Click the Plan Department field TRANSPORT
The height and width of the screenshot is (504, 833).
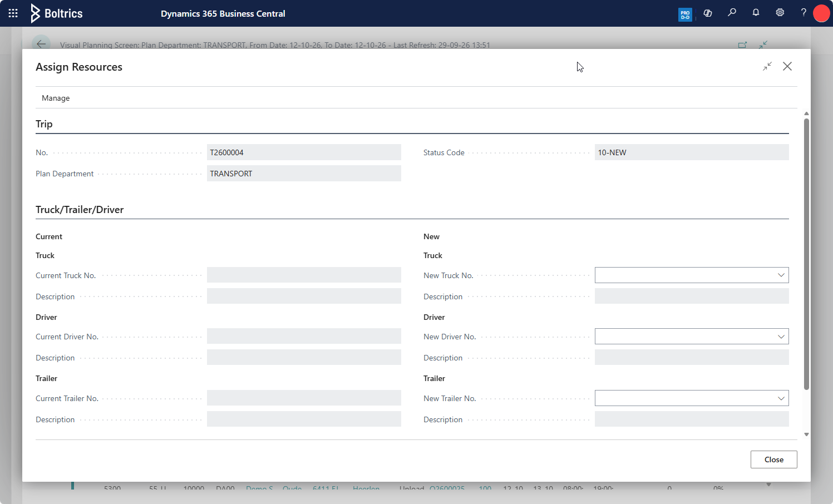(304, 174)
